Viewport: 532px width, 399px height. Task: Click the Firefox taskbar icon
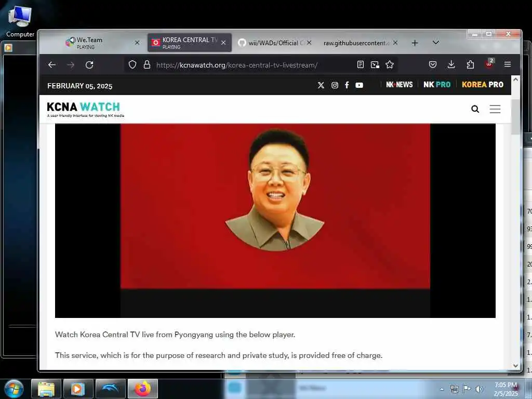143,389
